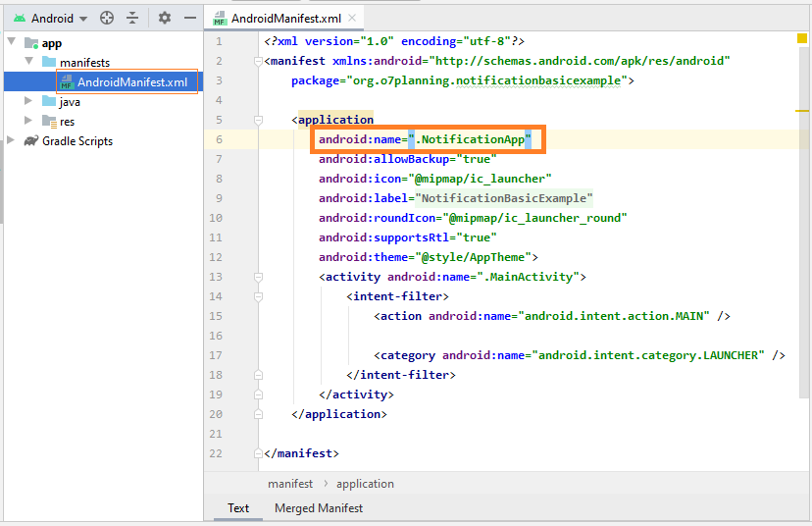Click the java folder icon
The image size is (812, 526).
point(49,101)
